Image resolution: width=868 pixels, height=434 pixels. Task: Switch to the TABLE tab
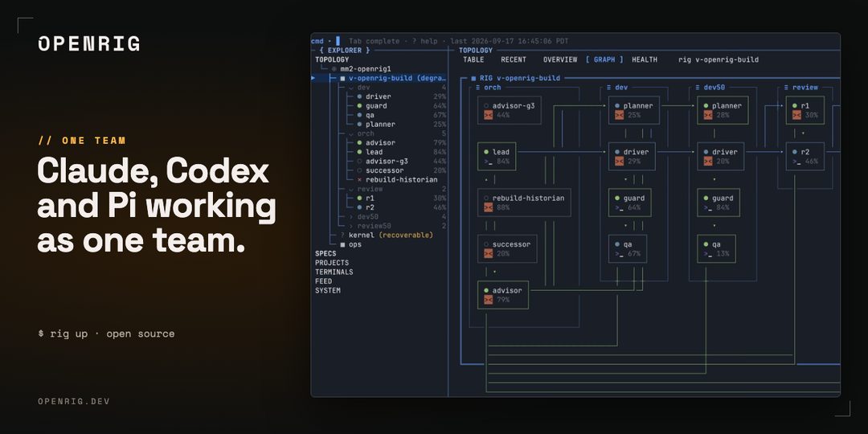(x=473, y=59)
